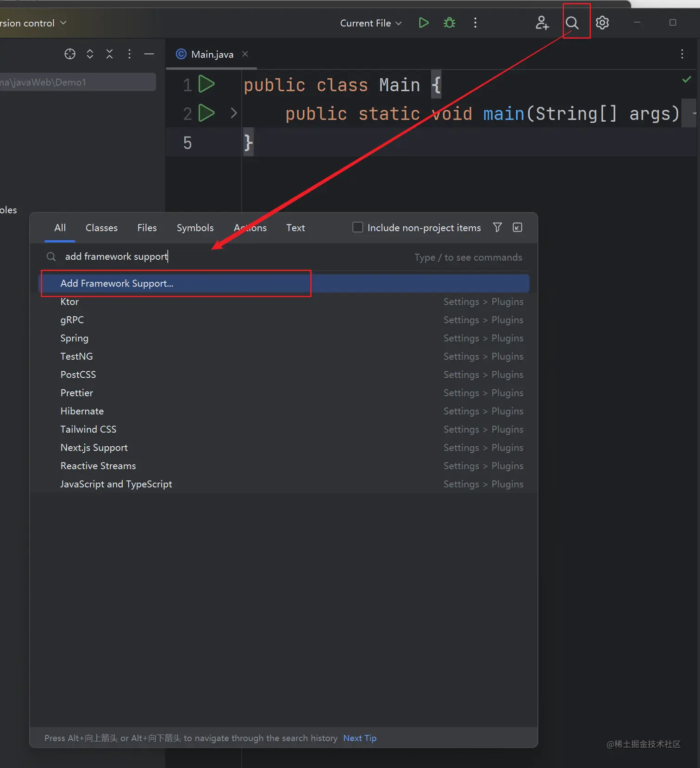700x768 pixels.
Task: Start debugging with the bug icon
Action: [x=449, y=23]
